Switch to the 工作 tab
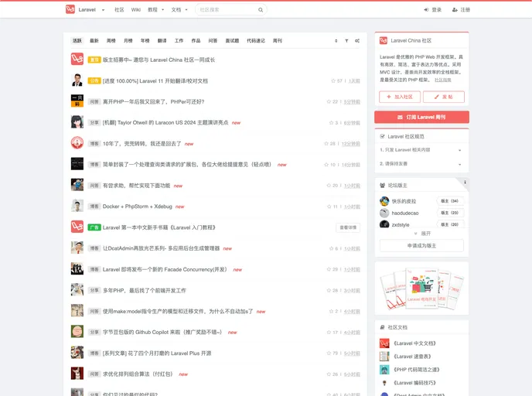 tap(179, 41)
